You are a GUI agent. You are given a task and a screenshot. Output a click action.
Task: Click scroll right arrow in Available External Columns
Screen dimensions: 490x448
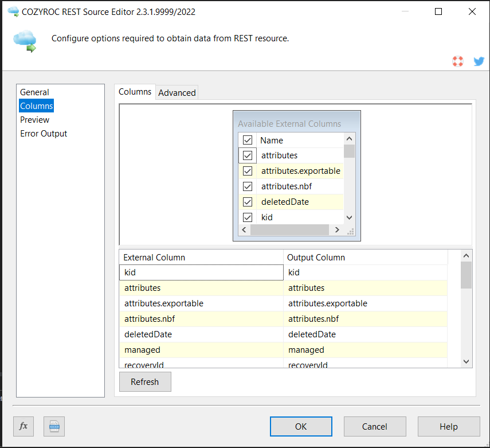pyautogui.click(x=337, y=230)
